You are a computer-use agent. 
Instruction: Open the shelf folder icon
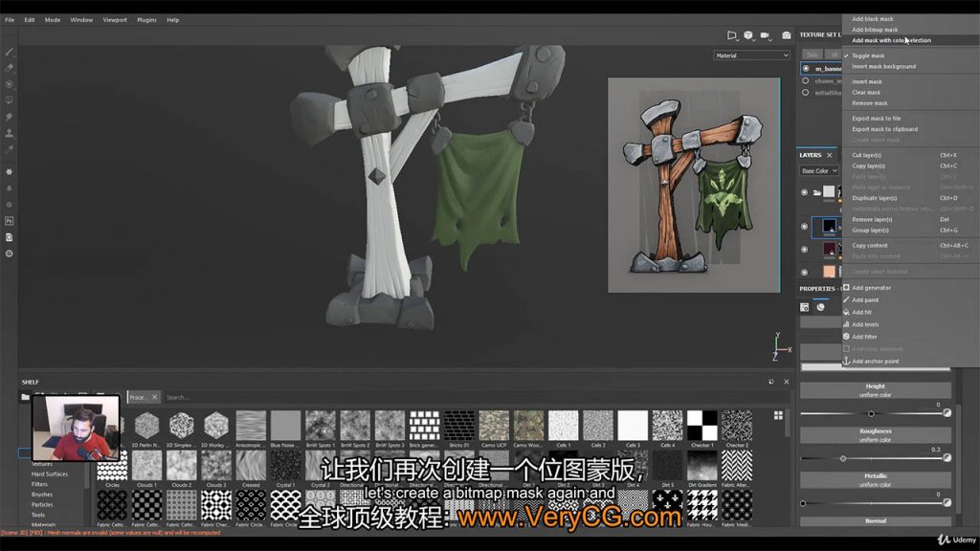point(25,397)
